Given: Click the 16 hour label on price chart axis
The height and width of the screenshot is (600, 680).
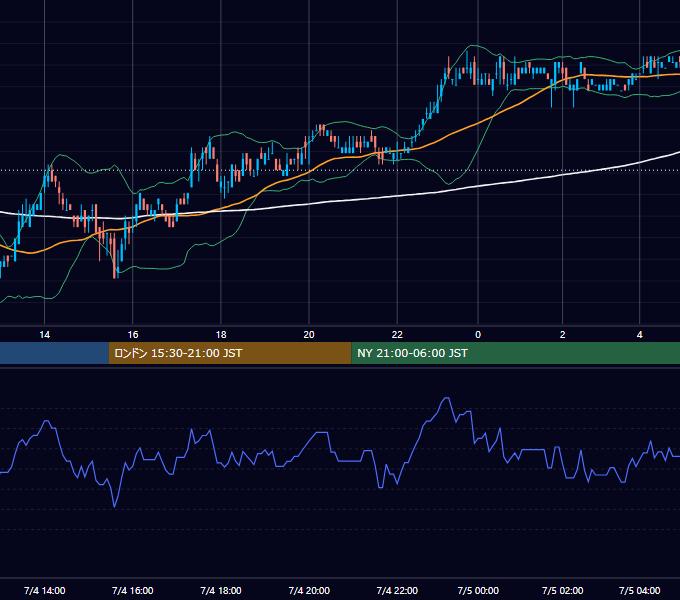Looking at the screenshot, I should [133, 335].
